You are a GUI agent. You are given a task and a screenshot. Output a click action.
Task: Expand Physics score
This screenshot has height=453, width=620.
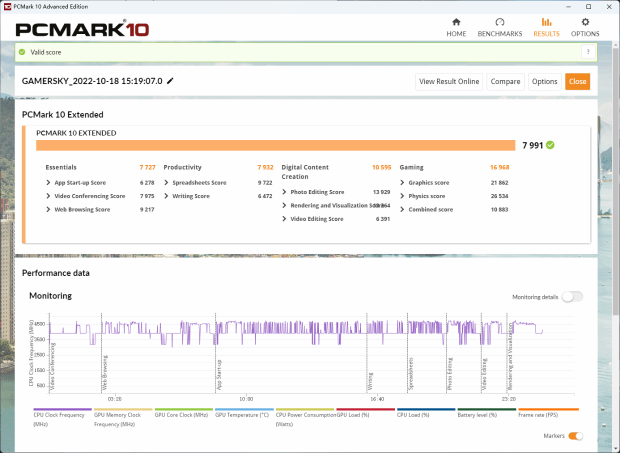point(402,196)
